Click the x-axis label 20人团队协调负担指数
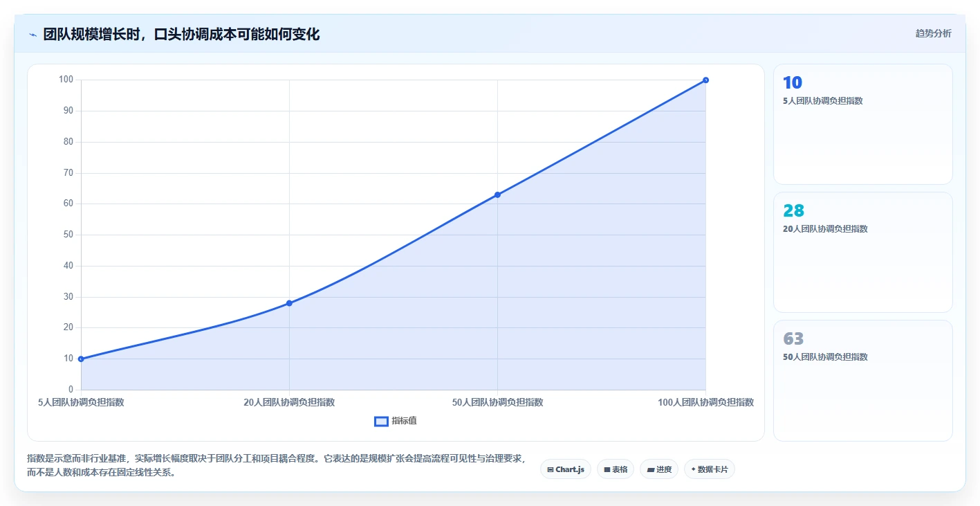This screenshot has height=506, width=980. click(x=289, y=402)
